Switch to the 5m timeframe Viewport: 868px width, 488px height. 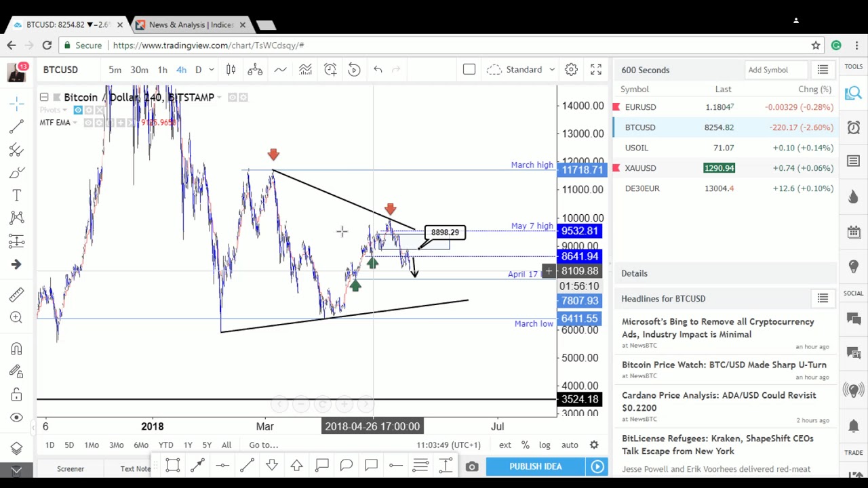(115, 70)
